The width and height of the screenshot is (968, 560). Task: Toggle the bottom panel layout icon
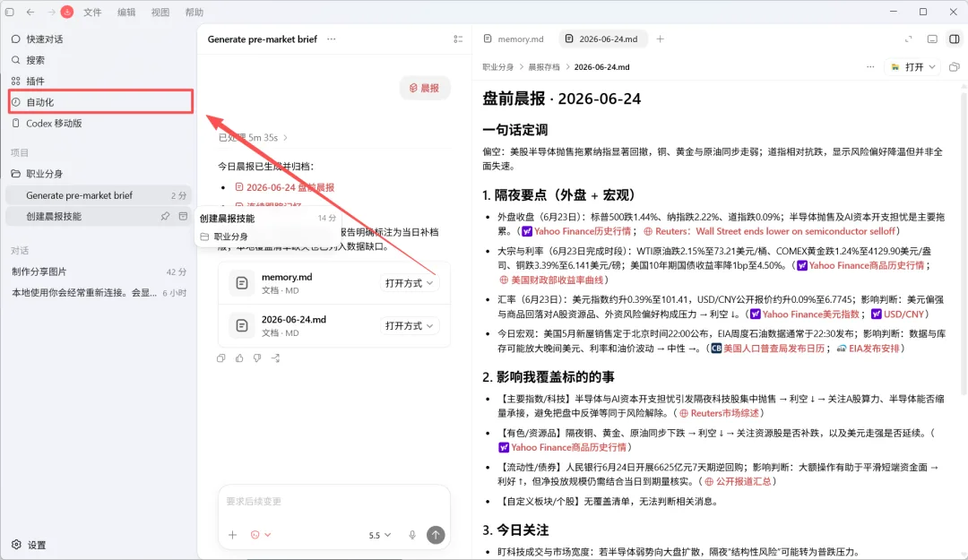[x=932, y=39]
